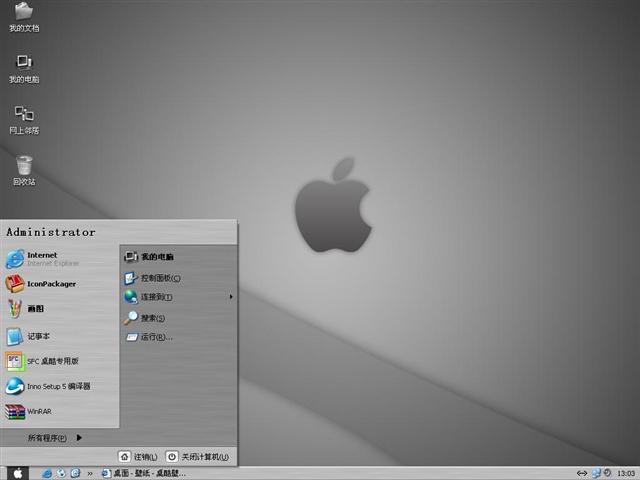Select the 我的电脑 desktop icon

pyautogui.click(x=24, y=69)
